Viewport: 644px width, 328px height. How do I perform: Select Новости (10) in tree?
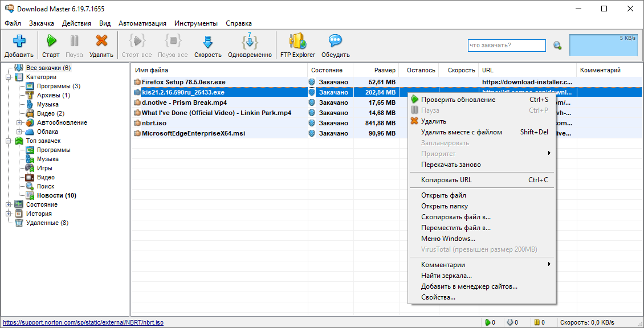[x=56, y=195]
